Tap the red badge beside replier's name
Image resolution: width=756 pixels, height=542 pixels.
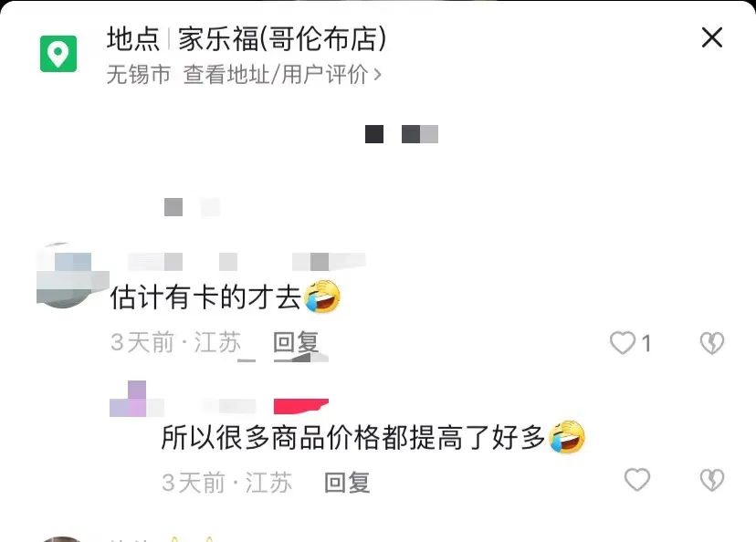click(x=301, y=406)
